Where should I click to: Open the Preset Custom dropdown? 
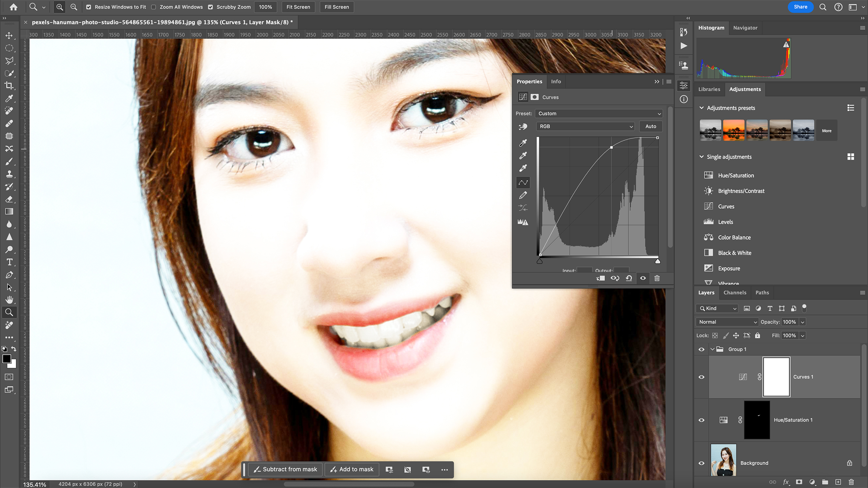pyautogui.click(x=599, y=113)
